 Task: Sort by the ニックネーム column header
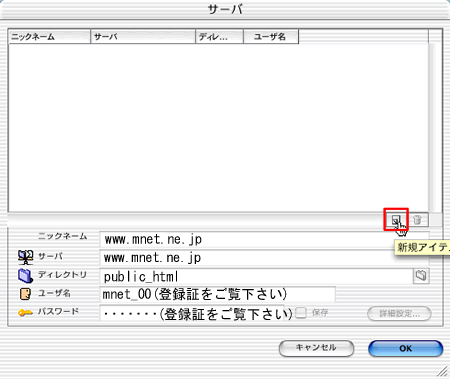click(49, 37)
